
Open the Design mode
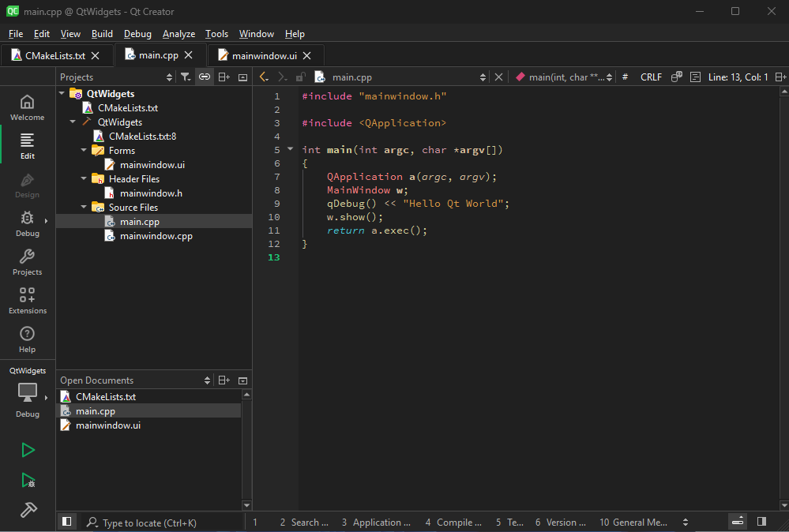point(27,185)
